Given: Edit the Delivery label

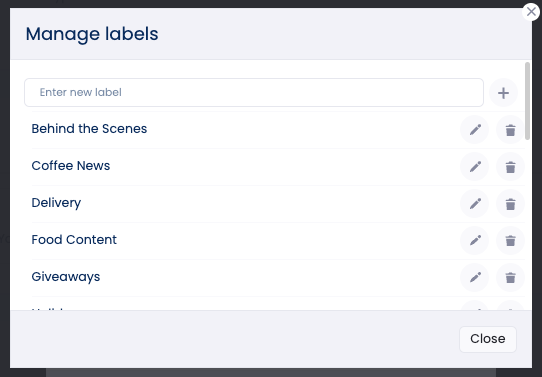Looking at the screenshot, I should click(475, 204).
